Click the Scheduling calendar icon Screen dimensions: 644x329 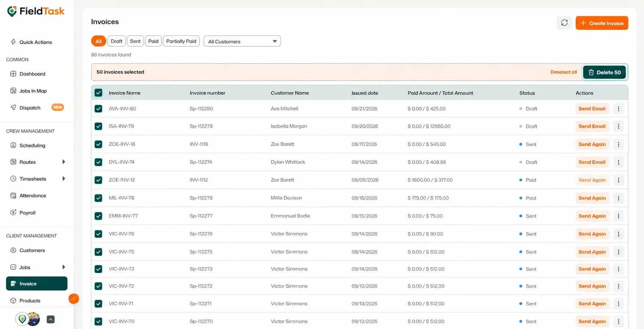[x=13, y=145]
